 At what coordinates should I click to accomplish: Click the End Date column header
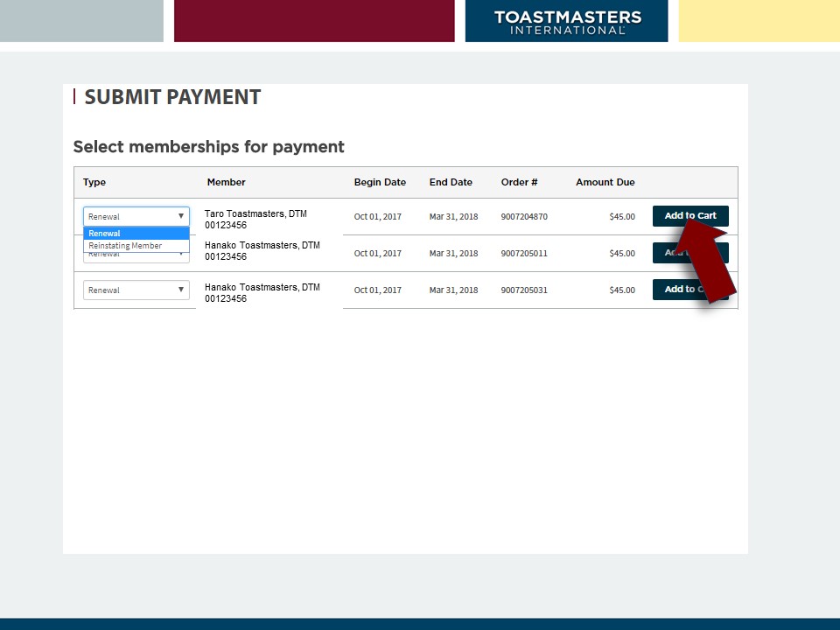pos(451,182)
